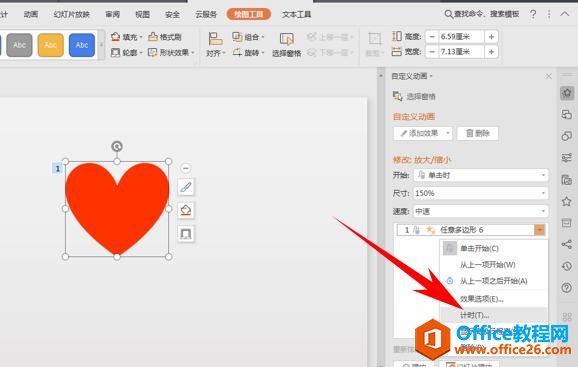Screen dimensions: 578x367
Task: Click the floating outline icon beside the heart
Action: pyautogui.click(x=186, y=234)
